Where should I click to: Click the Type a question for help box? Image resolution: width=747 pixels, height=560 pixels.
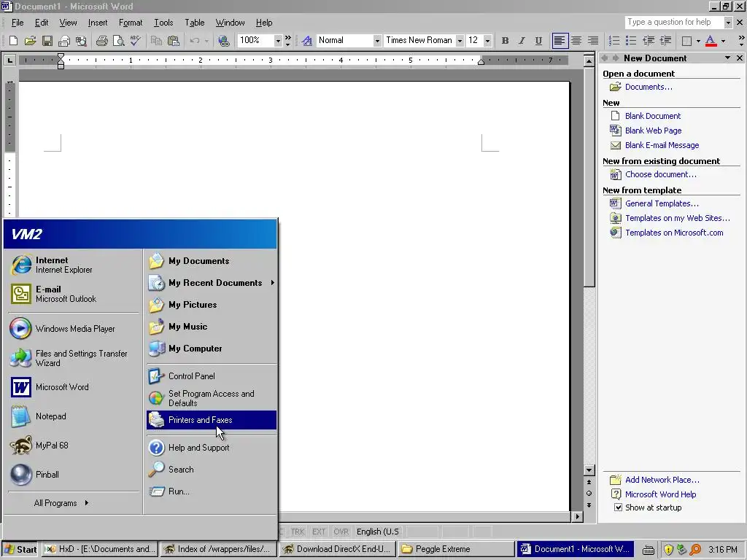coord(674,23)
